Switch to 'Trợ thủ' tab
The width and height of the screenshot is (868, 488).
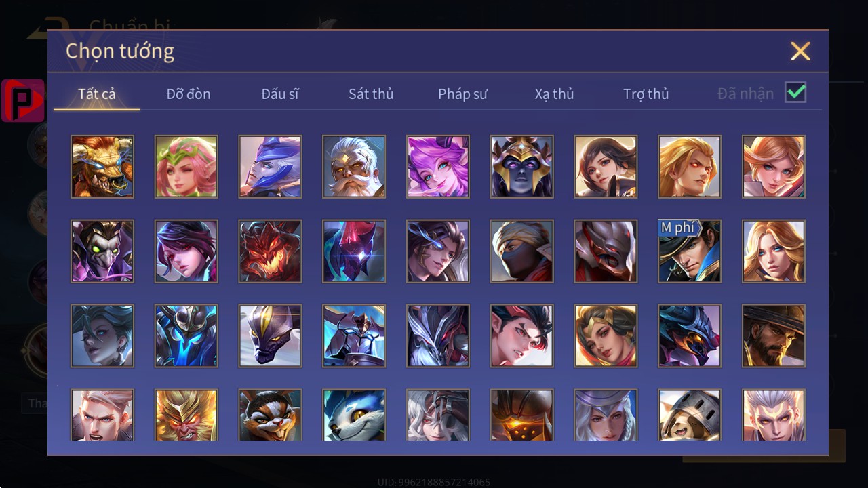[x=646, y=94]
